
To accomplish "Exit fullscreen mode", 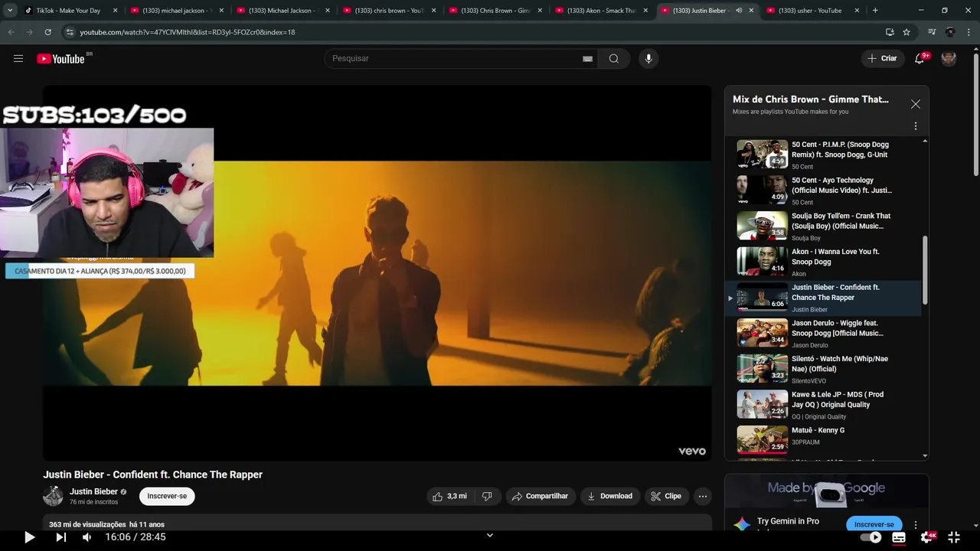I will pyautogui.click(x=954, y=537).
